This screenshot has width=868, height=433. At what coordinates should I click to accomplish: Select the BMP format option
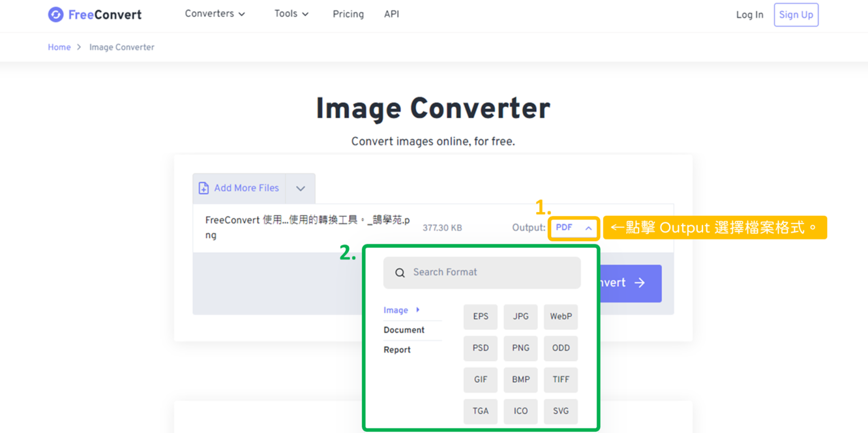click(x=520, y=379)
